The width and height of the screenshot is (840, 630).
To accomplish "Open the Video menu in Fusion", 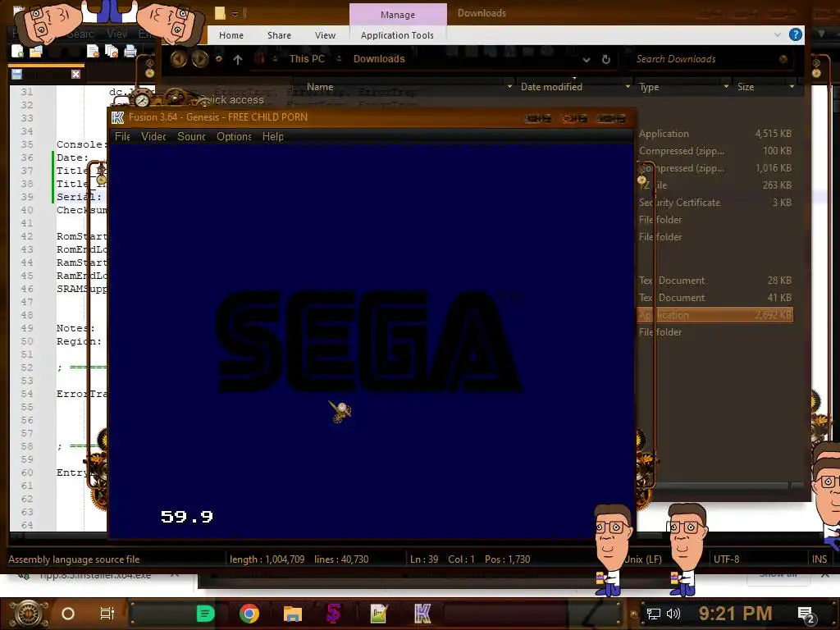I will [153, 137].
